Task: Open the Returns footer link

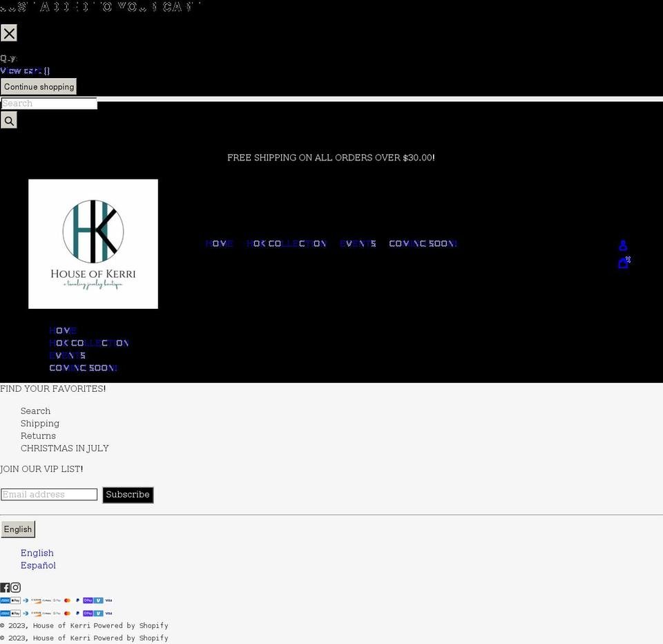Action: (38, 436)
